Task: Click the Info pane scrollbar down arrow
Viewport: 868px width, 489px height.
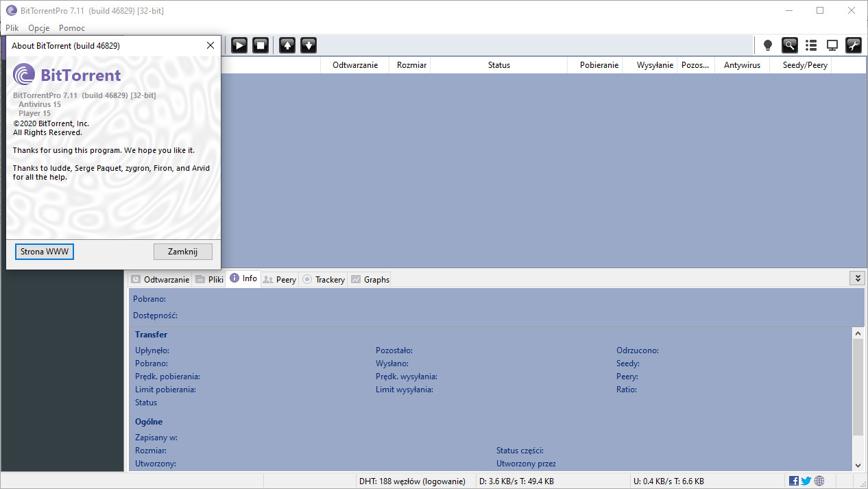Action: pos(858,465)
